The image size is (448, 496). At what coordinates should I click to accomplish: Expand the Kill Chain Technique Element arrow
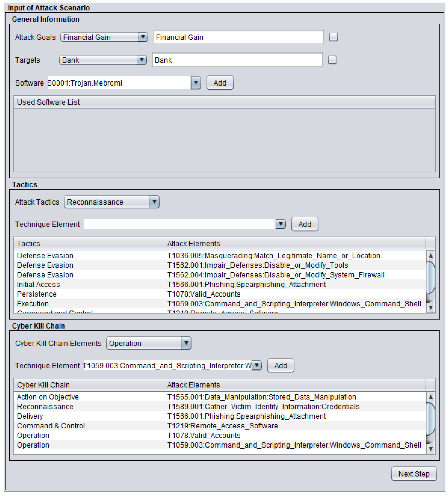tap(257, 365)
